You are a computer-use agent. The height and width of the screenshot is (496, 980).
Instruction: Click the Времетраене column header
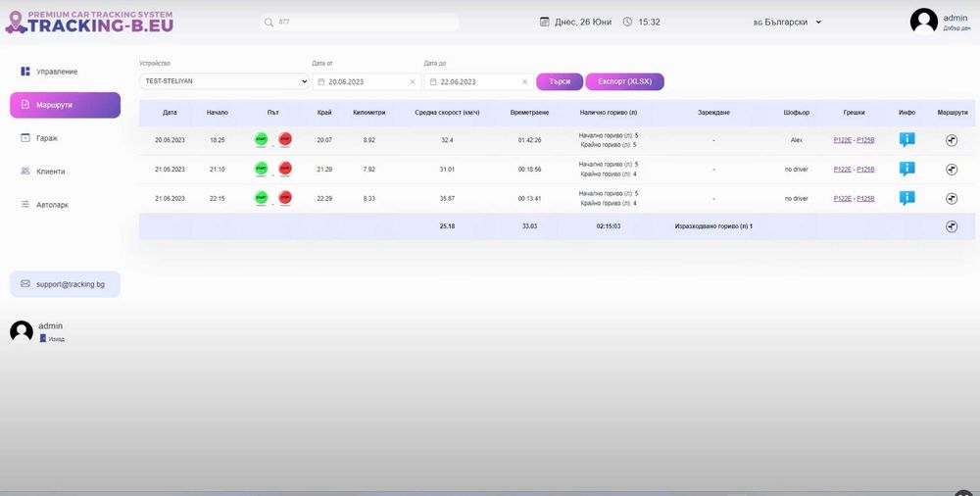529,113
